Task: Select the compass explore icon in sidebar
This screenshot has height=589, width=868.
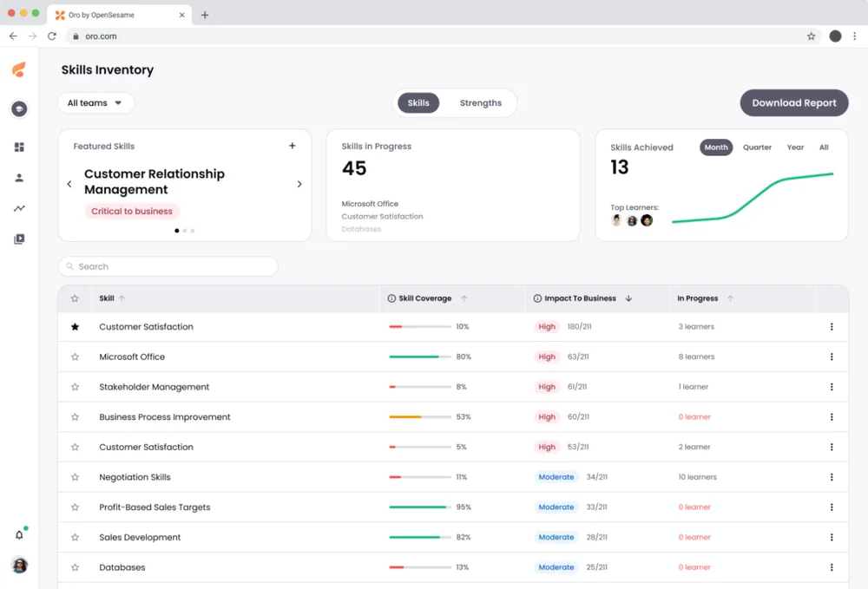Action: [19, 108]
